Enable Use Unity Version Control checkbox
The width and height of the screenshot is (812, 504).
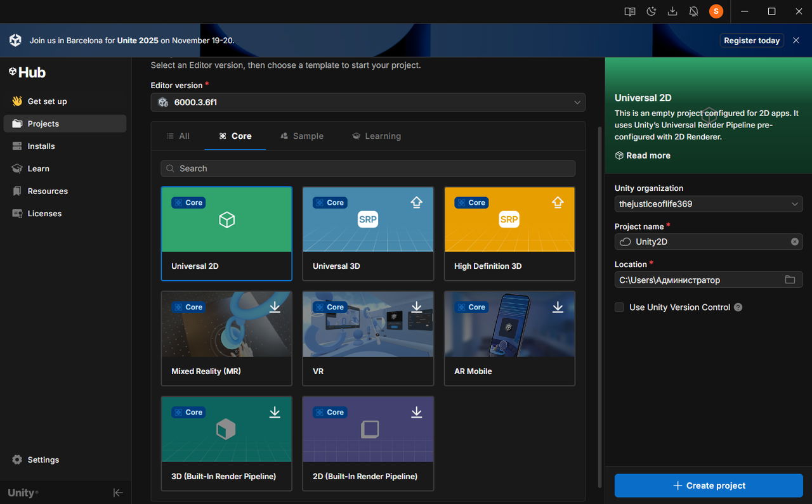click(x=619, y=307)
